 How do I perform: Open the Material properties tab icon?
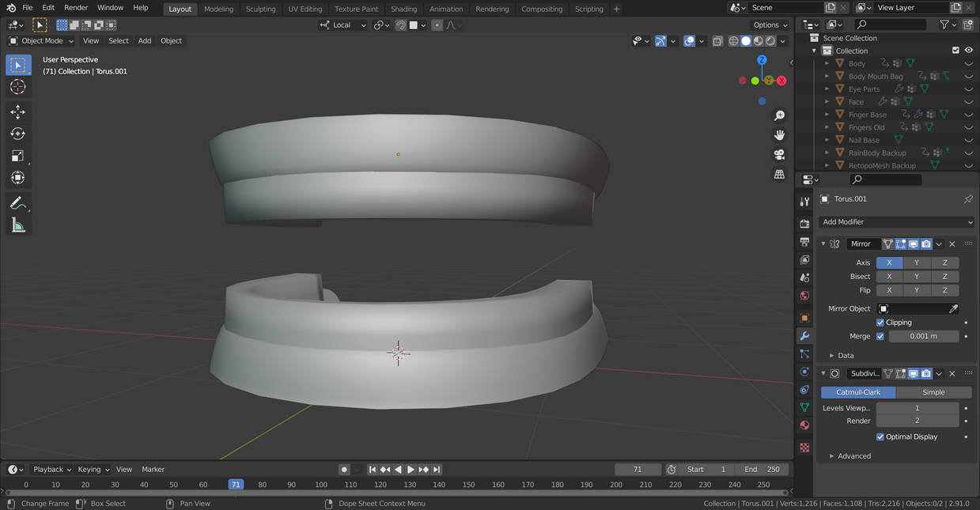coord(804,425)
